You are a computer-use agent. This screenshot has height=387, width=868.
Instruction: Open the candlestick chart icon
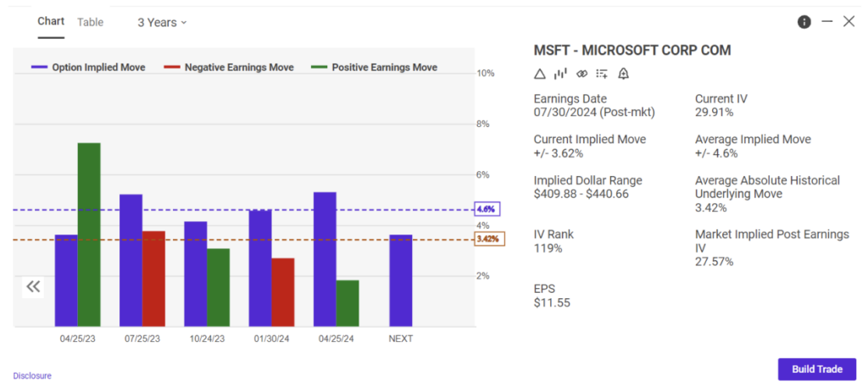(560, 74)
